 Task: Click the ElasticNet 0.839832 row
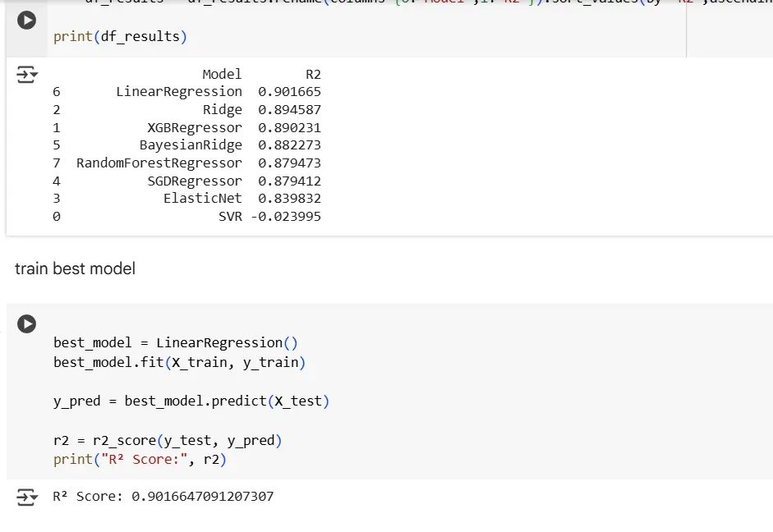click(242, 199)
